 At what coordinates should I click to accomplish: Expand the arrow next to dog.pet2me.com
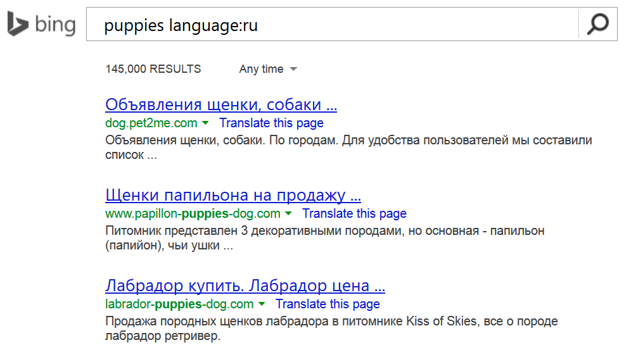[x=205, y=123]
